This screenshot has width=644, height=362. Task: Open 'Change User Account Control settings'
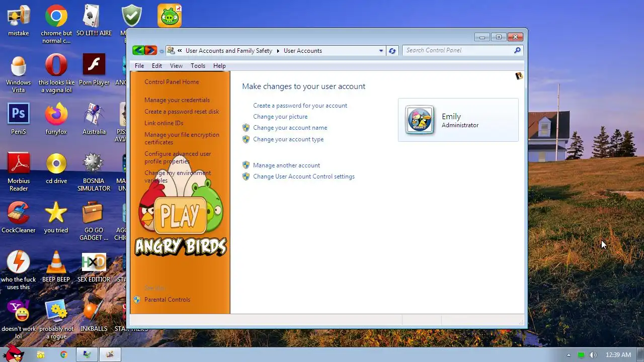click(x=304, y=176)
